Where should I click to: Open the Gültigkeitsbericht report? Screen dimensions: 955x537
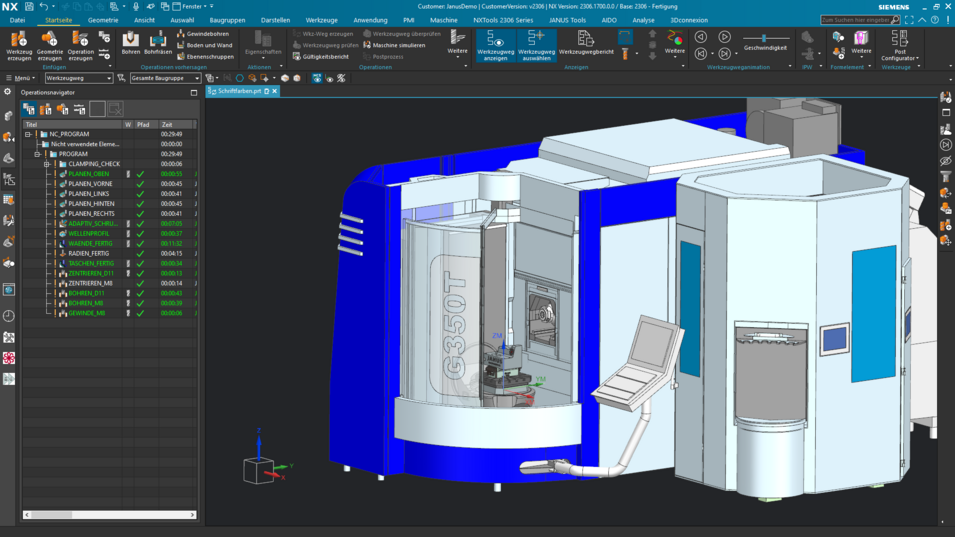(321, 57)
